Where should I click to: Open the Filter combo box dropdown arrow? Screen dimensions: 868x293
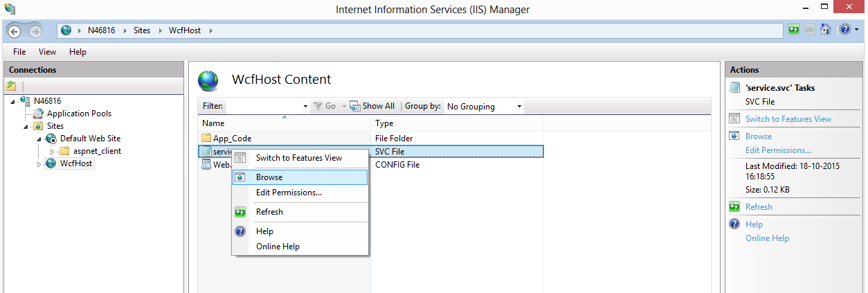(x=305, y=107)
